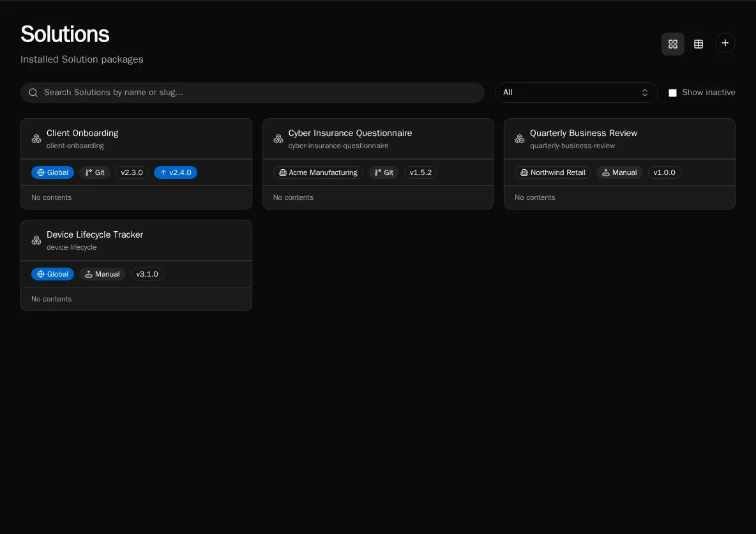Click No contents in Client Onboarding card
The image size is (756, 534).
[x=52, y=197]
